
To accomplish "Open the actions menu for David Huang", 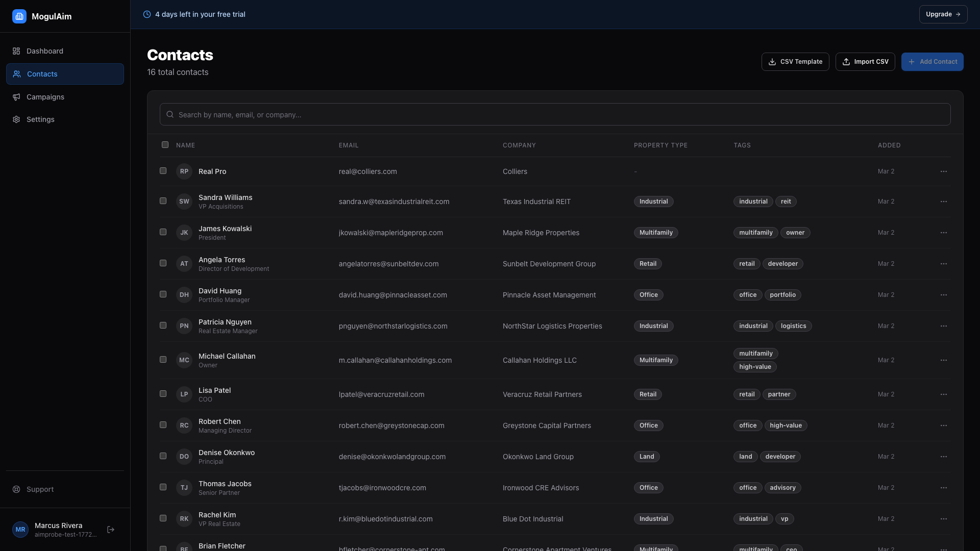I will pos(943,295).
